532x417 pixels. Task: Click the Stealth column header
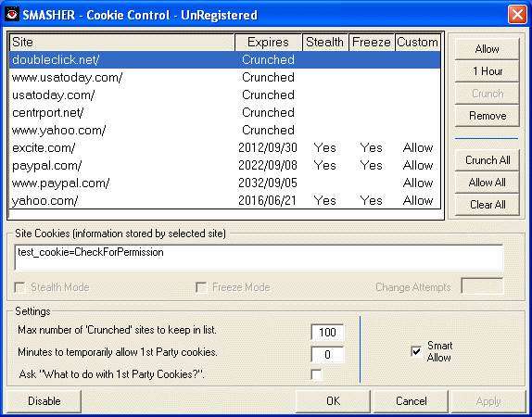pos(324,42)
